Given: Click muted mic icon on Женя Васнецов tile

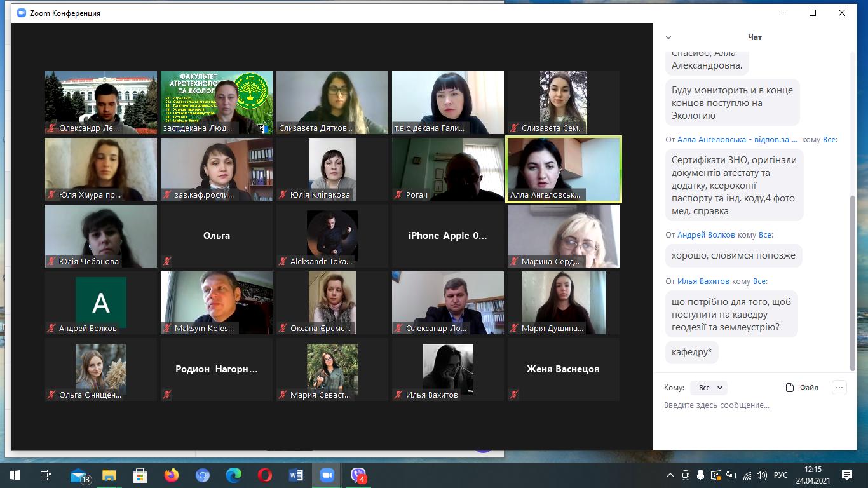Looking at the screenshot, I should coord(514,395).
